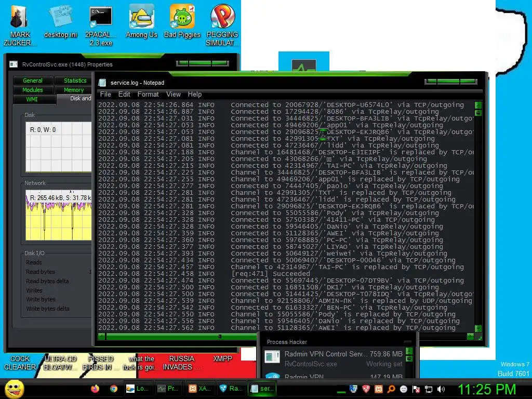The height and width of the screenshot is (399, 532).
Task: Open the Among Us desktop shortcut
Action: click(141, 22)
